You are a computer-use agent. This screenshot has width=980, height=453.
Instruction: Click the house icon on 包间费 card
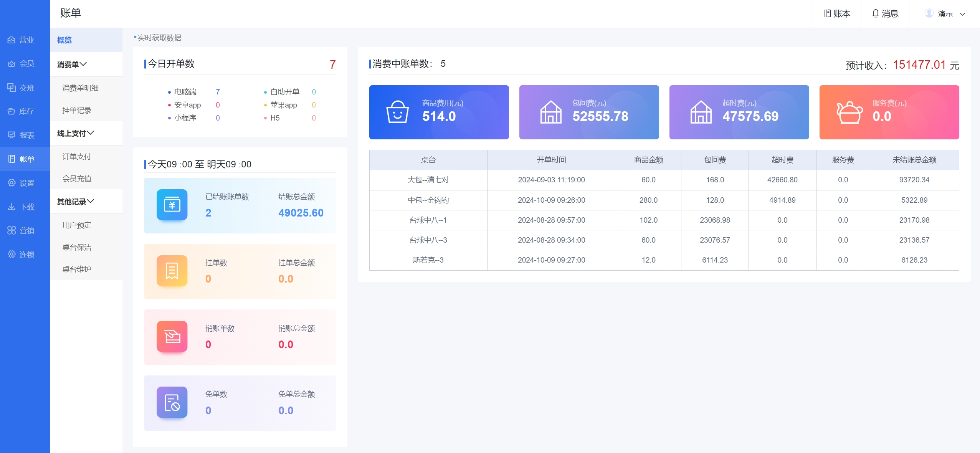(550, 112)
